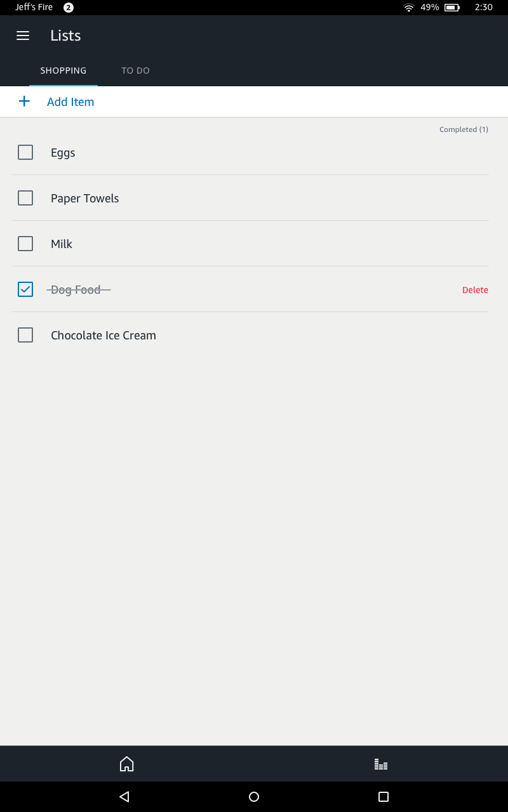This screenshot has width=508, height=812.
Task: Check the Wi-Fi status icon
Action: (x=408, y=7)
